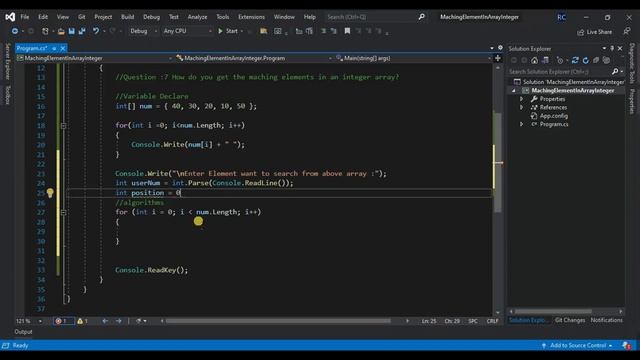Viewport: 640px width, 360px height.
Task: Click the previous issue left arrow
Action: (105, 321)
